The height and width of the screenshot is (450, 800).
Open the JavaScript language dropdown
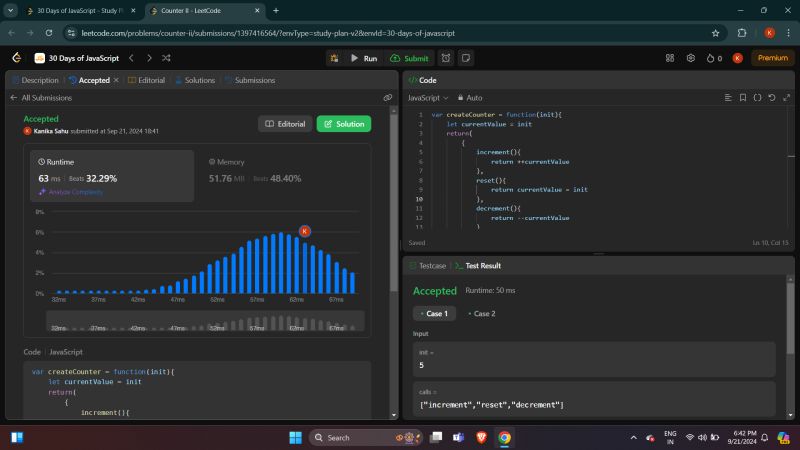(428, 98)
